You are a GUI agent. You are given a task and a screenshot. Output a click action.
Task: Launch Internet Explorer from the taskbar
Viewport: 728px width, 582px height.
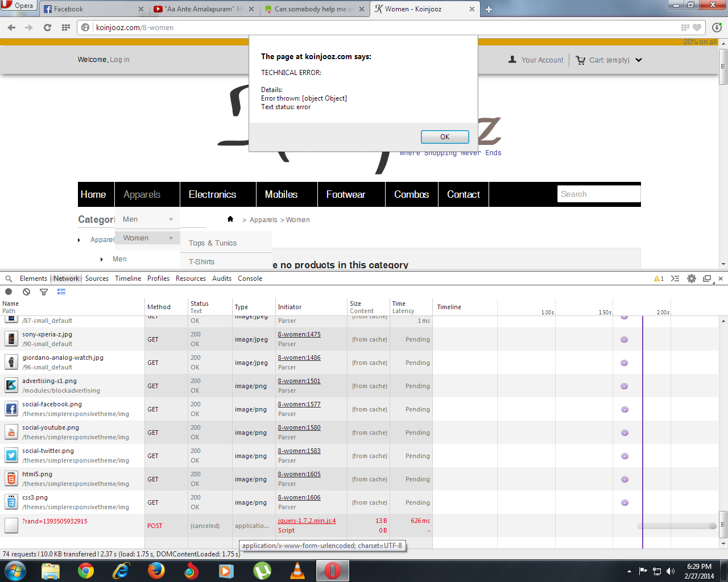[x=121, y=571]
